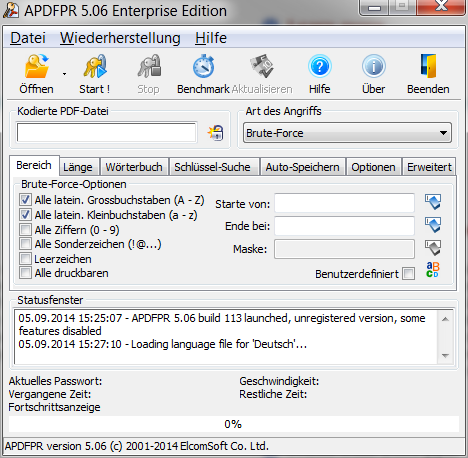Click the 0% progress bar

(x=233, y=424)
